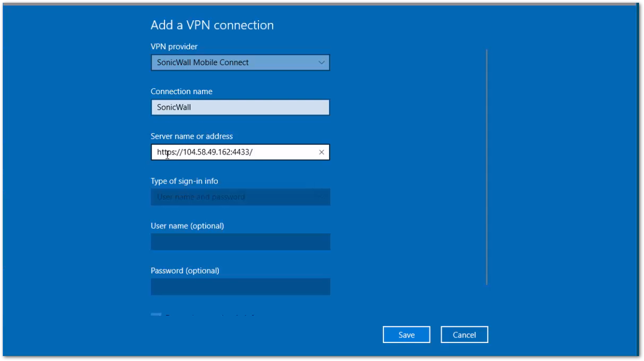
Task: Cancel adding the VPN connection
Action: coord(464,335)
